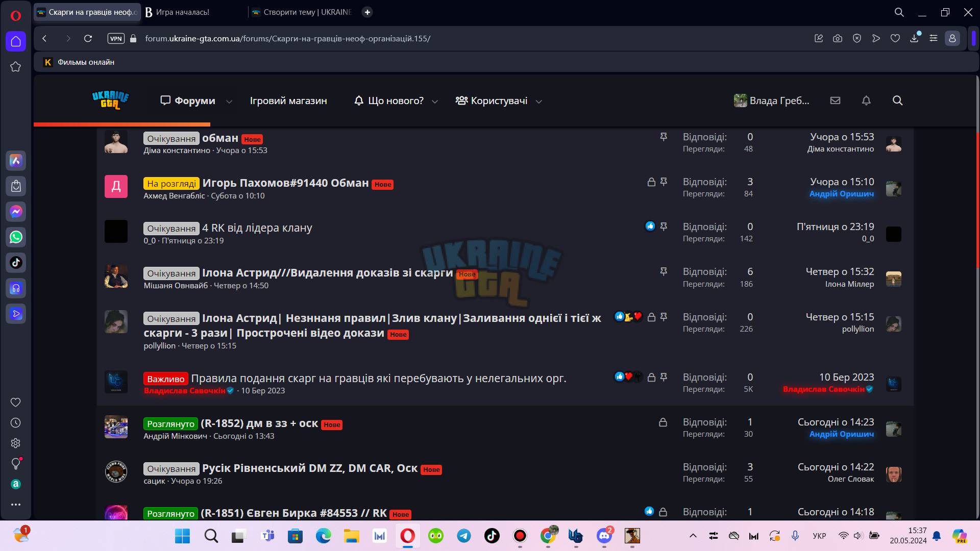Reload the current page
The image size is (980, 551).
pyautogui.click(x=88, y=38)
